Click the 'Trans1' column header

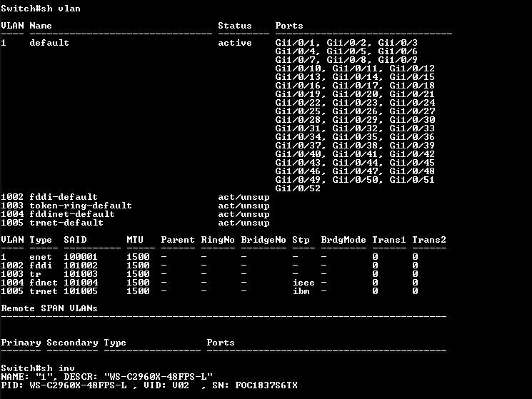click(x=389, y=240)
